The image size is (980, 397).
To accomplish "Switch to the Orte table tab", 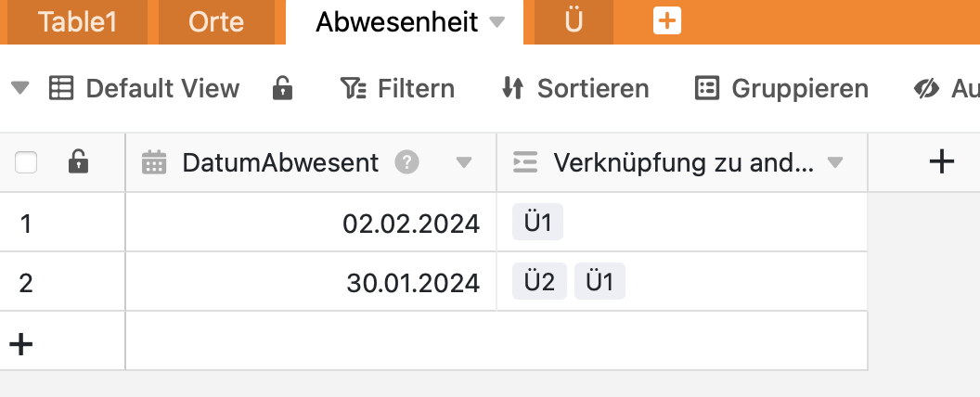I will [216, 22].
